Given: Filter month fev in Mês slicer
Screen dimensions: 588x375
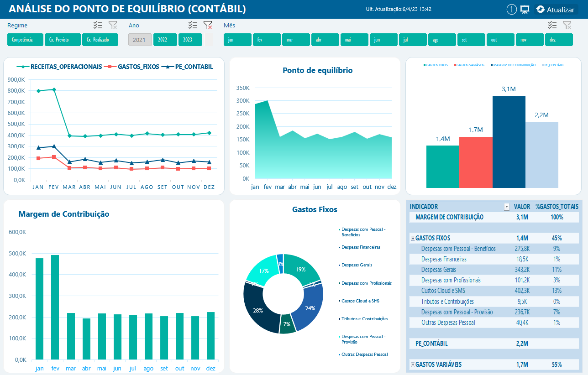Looking at the screenshot, I should click(x=267, y=40).
